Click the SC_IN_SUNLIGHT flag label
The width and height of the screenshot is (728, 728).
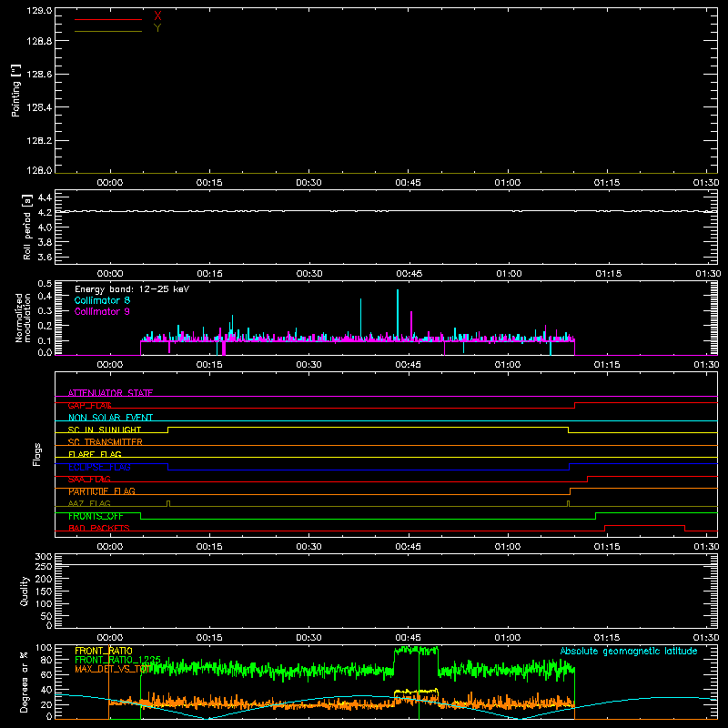pos(105,430)
